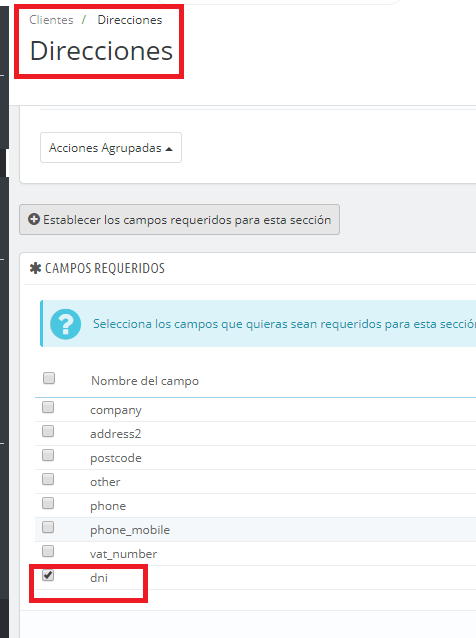
Task: Click plus icon on Establecer campos button
Action: (x=34, y=219)
